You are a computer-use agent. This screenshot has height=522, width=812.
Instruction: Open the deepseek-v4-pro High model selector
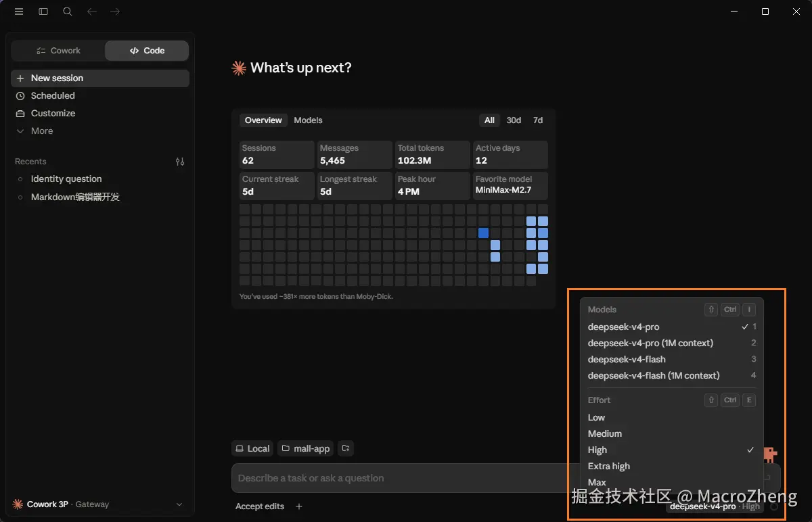pos(715,506)
